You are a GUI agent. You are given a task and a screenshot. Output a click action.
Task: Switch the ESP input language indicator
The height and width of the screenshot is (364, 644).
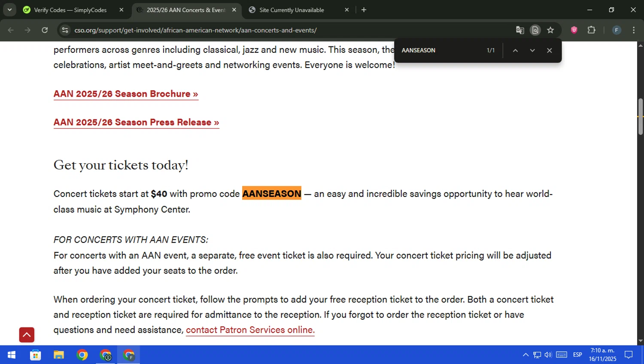[x=577, y=355]
